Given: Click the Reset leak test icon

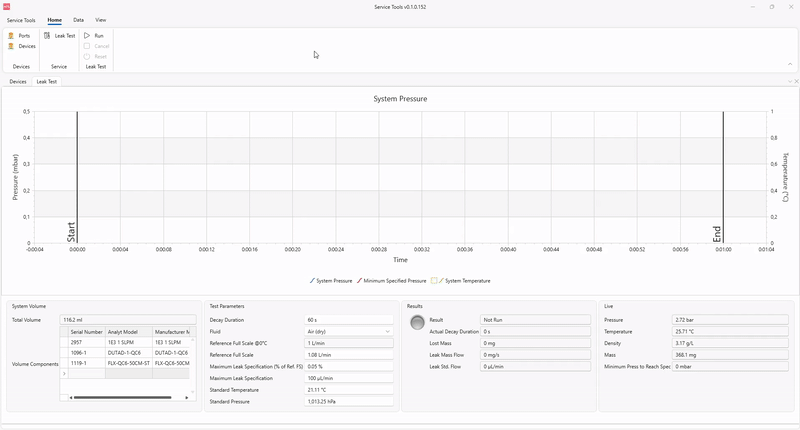Looking at the screenshot, I should tap(87, 56).
